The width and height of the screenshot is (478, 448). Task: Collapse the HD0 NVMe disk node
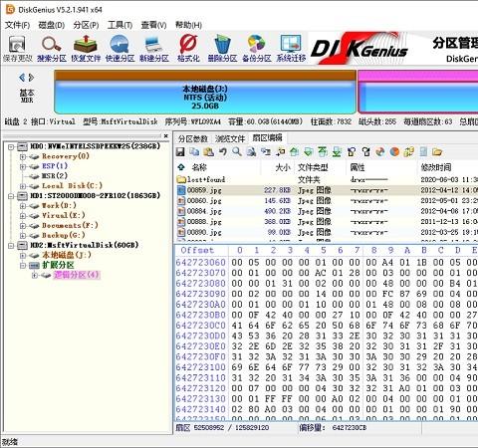[11, 146]
